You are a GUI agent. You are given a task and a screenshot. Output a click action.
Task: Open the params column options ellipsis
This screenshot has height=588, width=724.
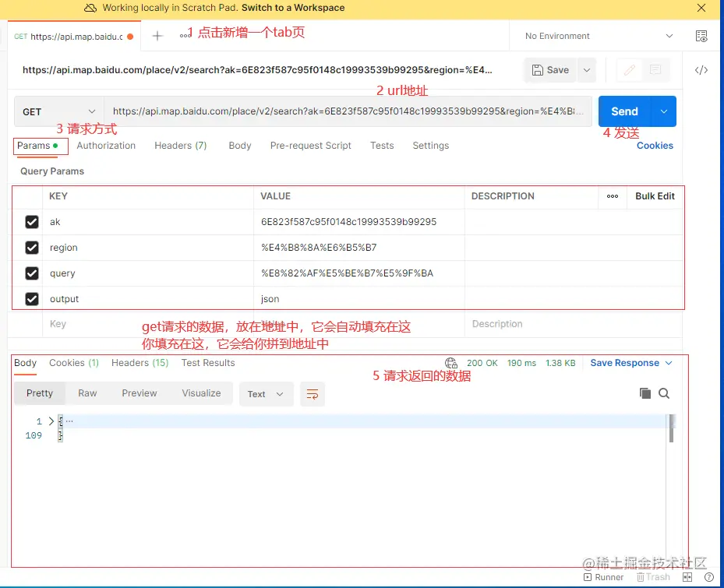[x=613, y=196]
